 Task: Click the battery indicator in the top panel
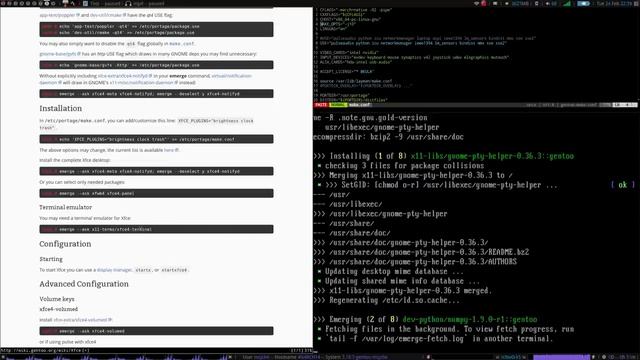[x=583, y=3]
